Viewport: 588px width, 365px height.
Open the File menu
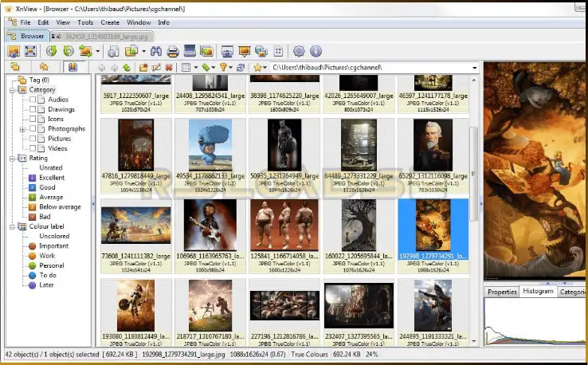coord(25,22)
